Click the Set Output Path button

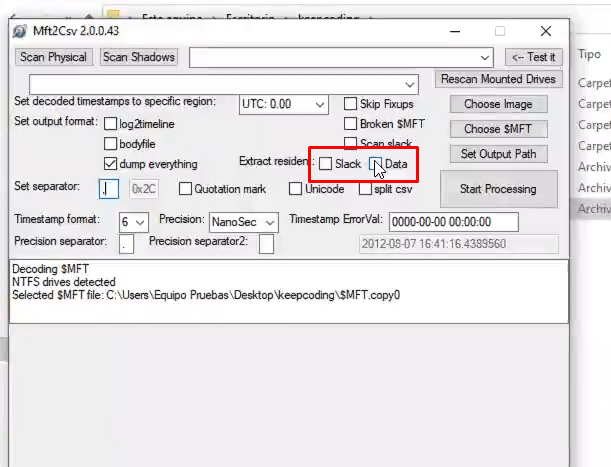[498, 154]
